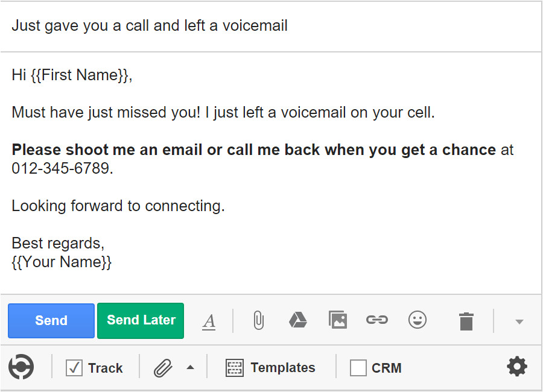Expand the more options arrow beside trash

[519, 321]
